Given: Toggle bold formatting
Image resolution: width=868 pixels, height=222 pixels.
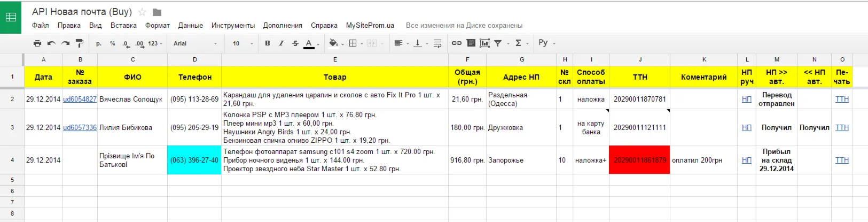Looking at the screenshot, I should (x=268, y=43).
